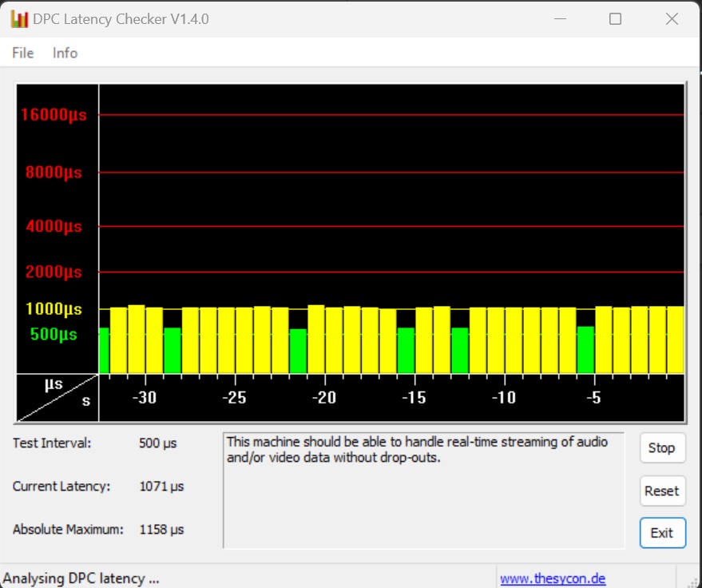Click the yellow 1000µs scale label
Image resolution: width=702 pixels, height=588 pixels.
coord(54,309)
